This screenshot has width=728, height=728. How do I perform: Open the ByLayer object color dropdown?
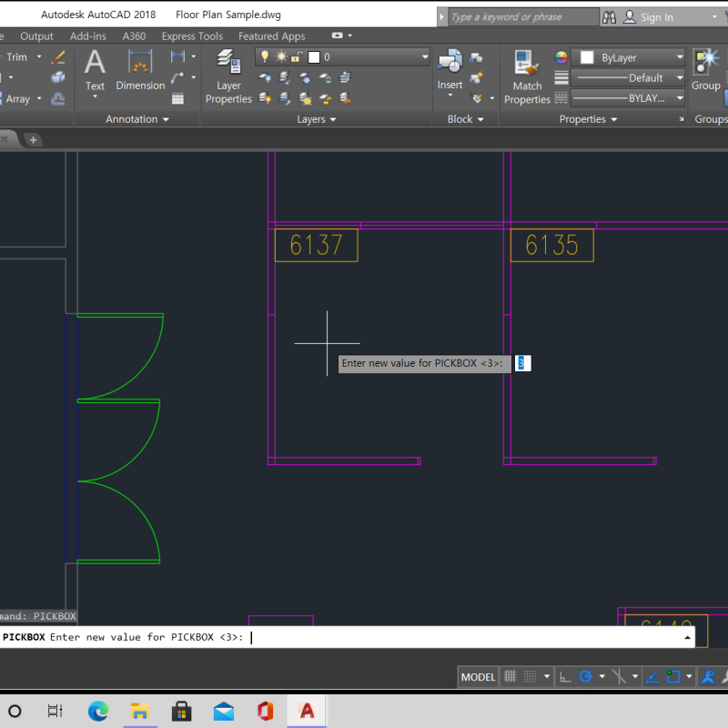click(628, 57)
